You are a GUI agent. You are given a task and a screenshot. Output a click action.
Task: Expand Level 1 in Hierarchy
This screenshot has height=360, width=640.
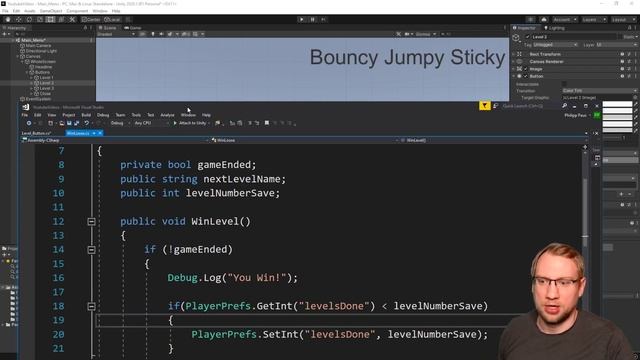point(31,78)
